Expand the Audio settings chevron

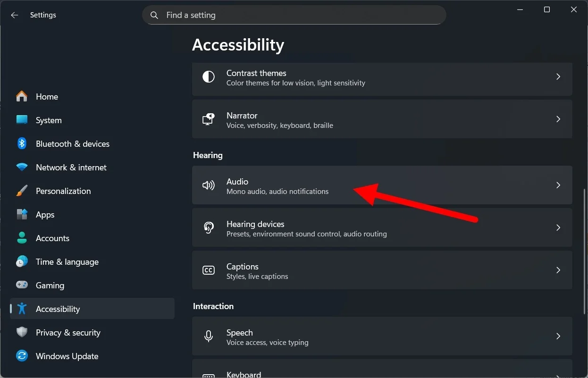[x=558, y=185]
